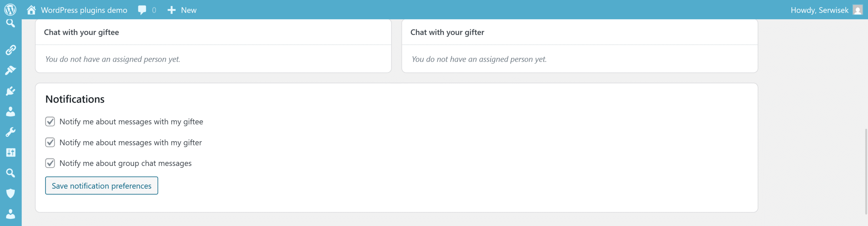Click the home icon in admin bar
Image resolution: width=868 pixels, height=226 pixels.
pyautogui.click(x=31, y=10)
